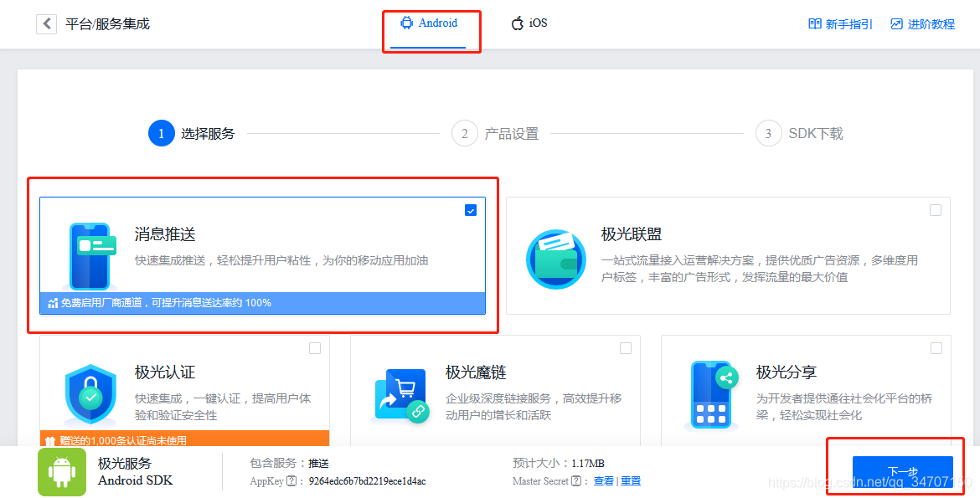The width and height of the screenshot is (980, 498).
Task: Click the chart icon in the blue banner
Action: (x=53, y=304)
